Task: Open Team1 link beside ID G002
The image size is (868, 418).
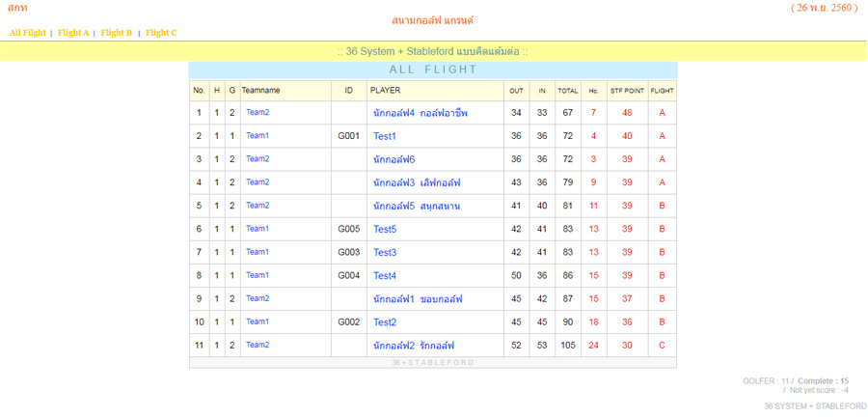Action: click(258, 321)
